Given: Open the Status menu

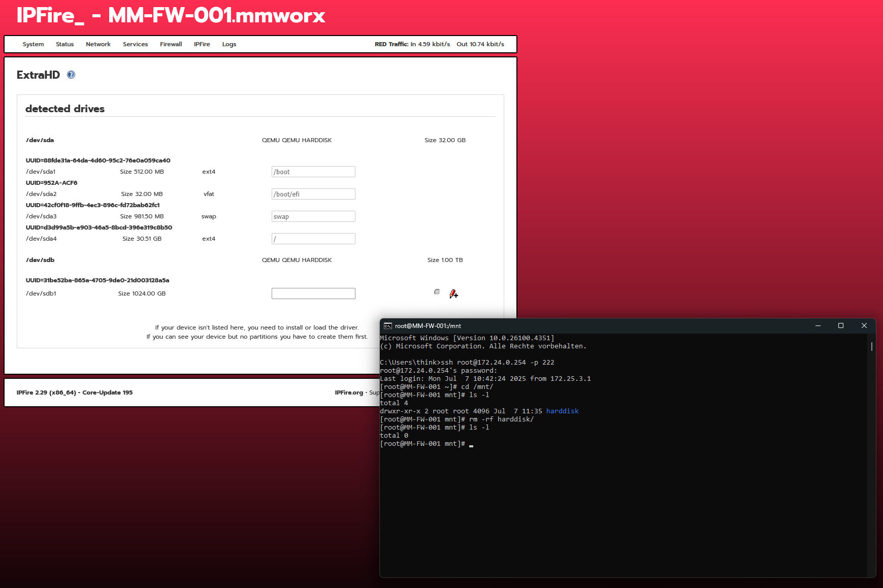Looking at the screenshot, I should point(64,44).
